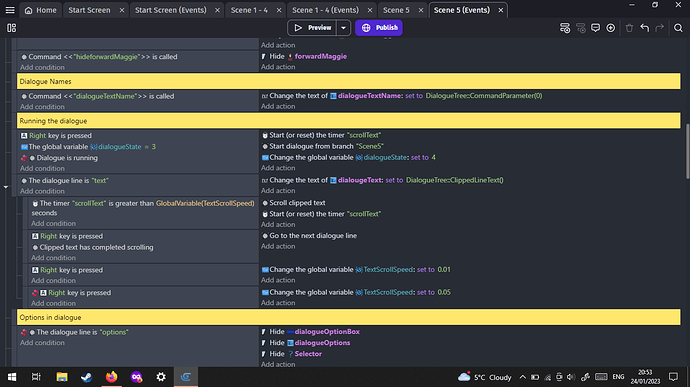690x387 pixels.
Task: Select Clipped text has completed scrolling condition
Action: [92, 247]
